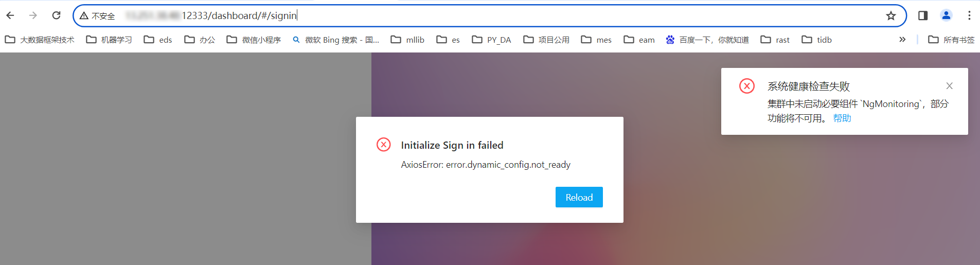
Task: Click the not-secure warning icon
Action: (x=84, y=16)
